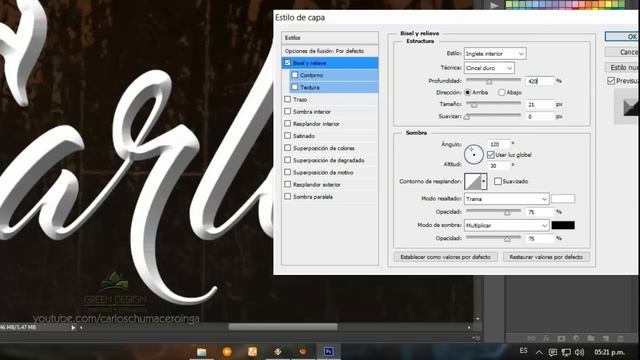Viewport: 640px width, 360px height.
Task: Click Restaurar valores por defecto
Action: (x=546, y=257)
